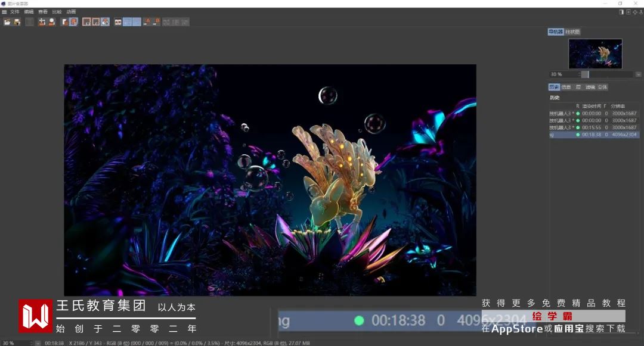Click the 尺寸: 4096x2304 status text
The height and width of the screenshot is (346, 644).
click(x=242, y=343)
